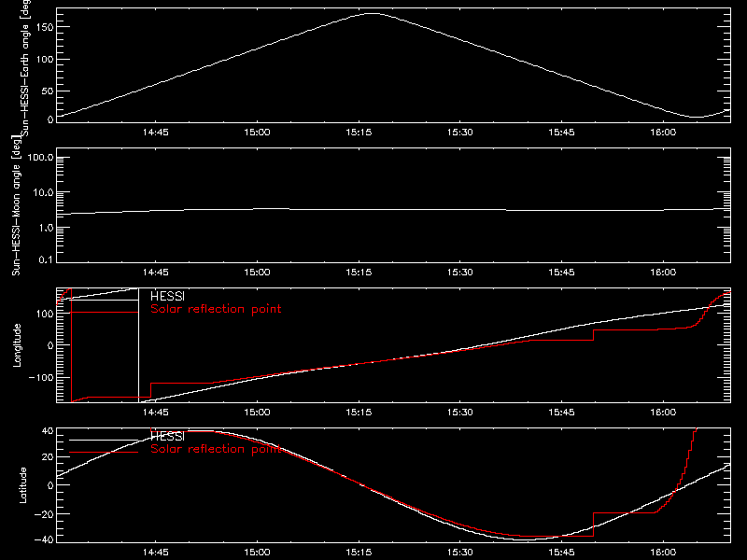Click the 20 tick label in Latitude plot
This screenshot has height=560, width=747.
click(48, 457)
